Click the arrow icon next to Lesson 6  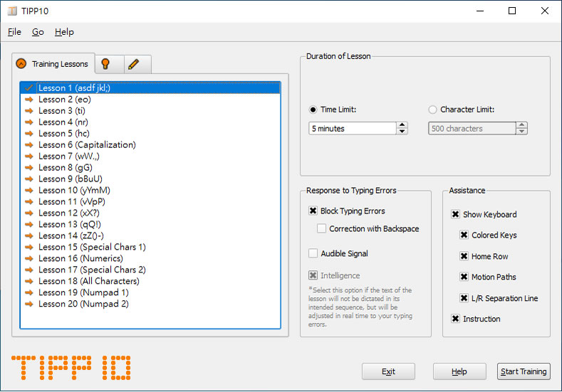click(29, 145)
